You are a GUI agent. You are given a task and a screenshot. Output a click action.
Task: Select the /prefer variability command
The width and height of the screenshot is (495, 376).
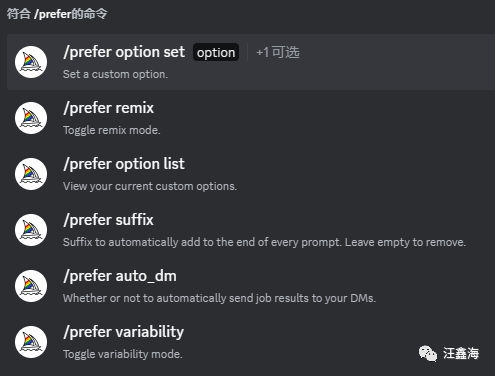coord(251,342)
